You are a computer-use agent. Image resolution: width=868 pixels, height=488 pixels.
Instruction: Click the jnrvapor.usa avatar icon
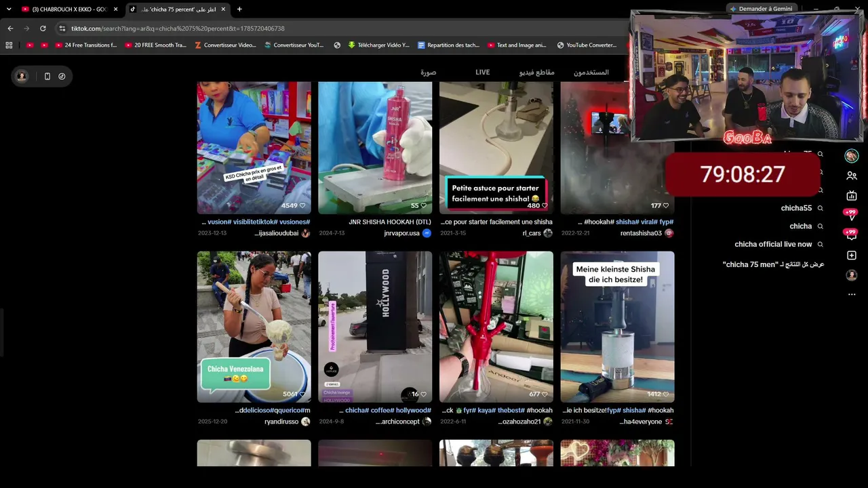[x=427, y=233]
